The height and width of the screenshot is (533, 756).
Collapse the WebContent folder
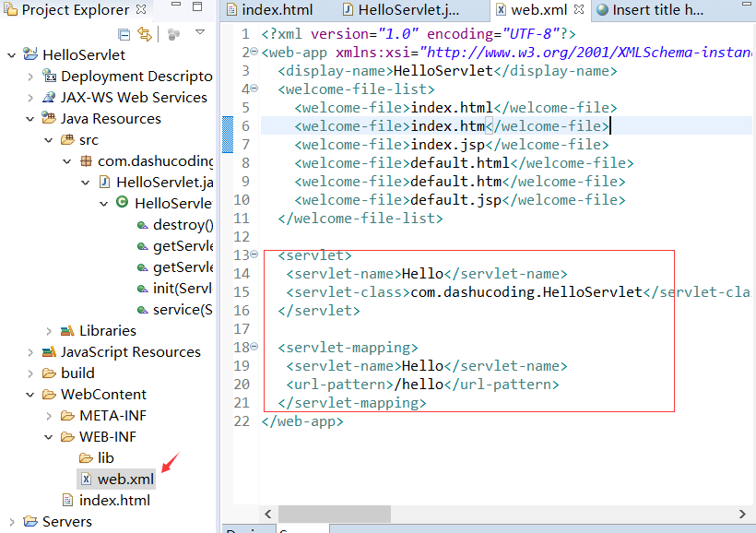[30, 395]
